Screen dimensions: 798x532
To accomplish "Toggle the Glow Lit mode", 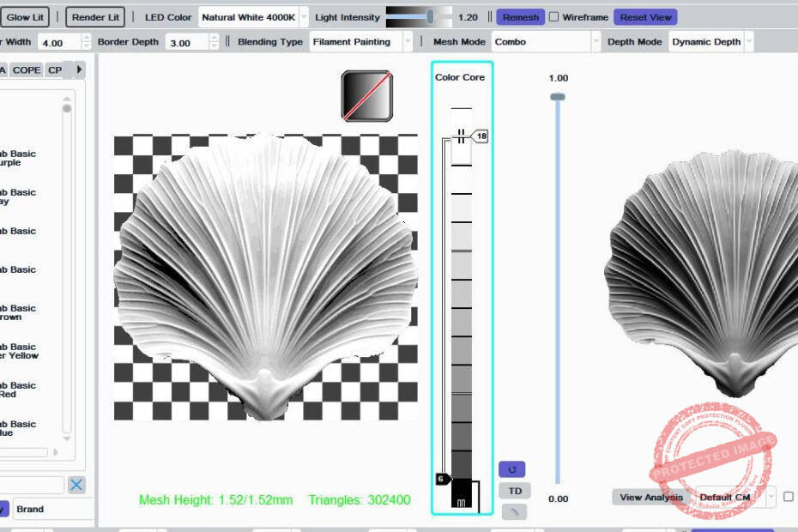I will (24, 17).
